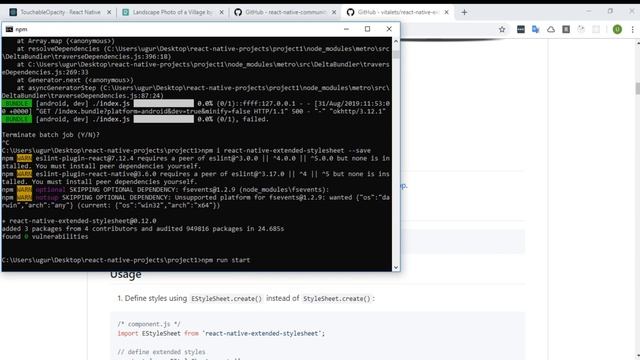Open the Chrome three-dot menu

[x=633, y=29]
